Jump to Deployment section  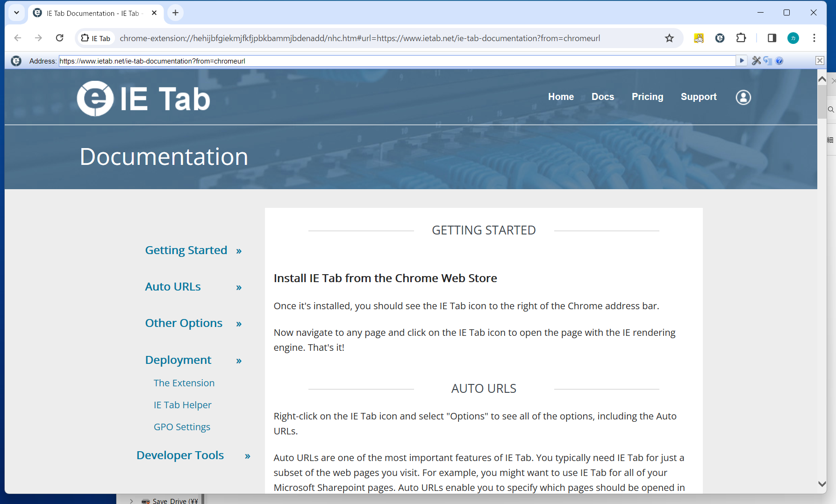[x=178, y=360]
